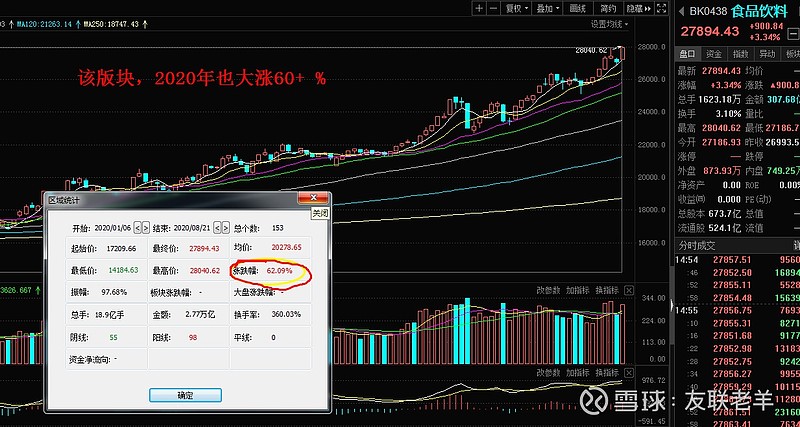This screenshot has width=800, height=427.
Task: Open the 复权 dropdown
Action: [x=516, y=9]
